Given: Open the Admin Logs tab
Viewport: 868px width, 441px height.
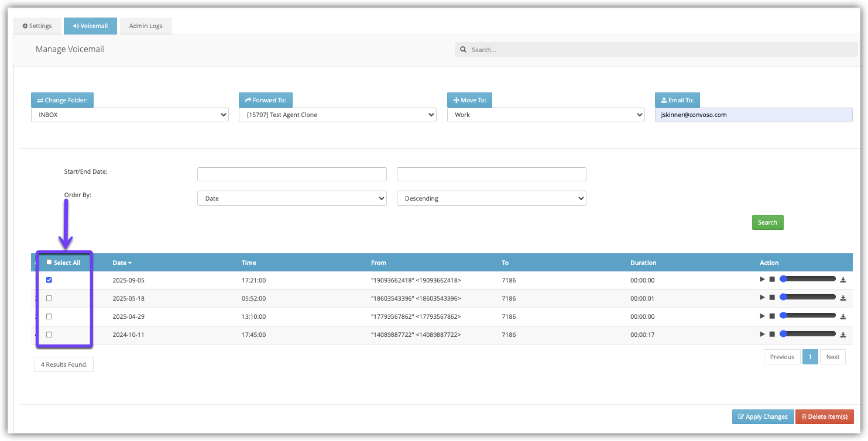Looking at the screenshot, I should 146,26.
